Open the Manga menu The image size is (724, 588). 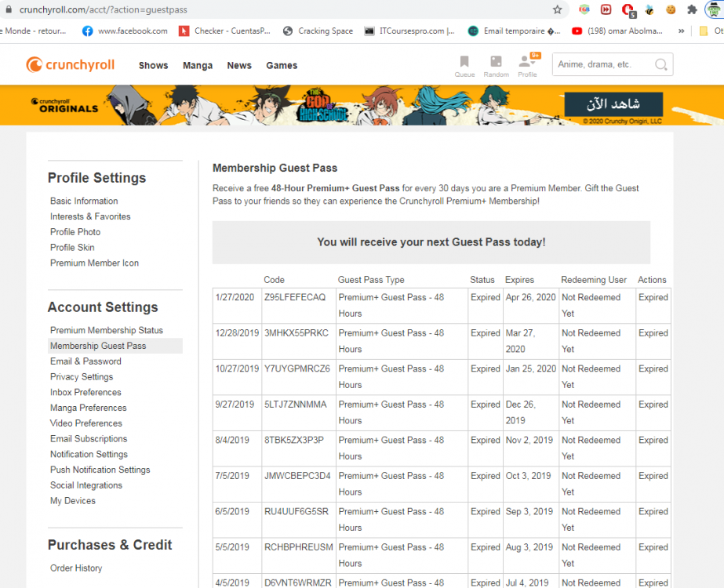[x=198, y=66]
